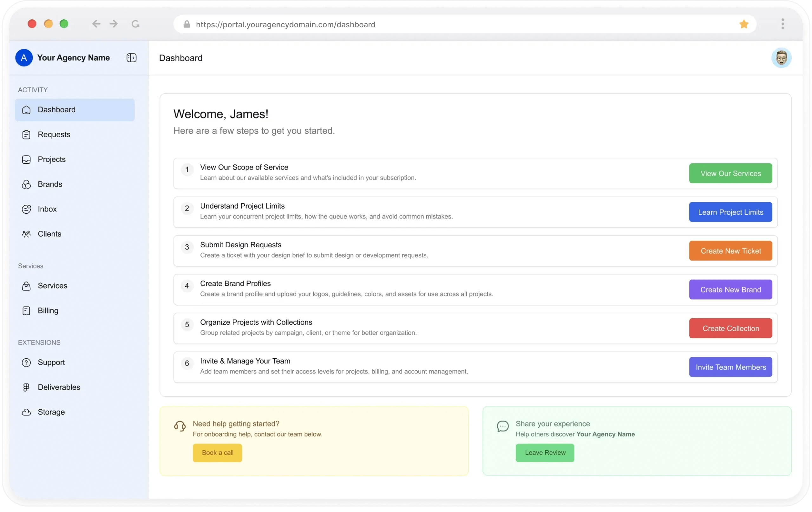
Task: Click the Brands icon in sidebar
Action: tap(26, 185)
